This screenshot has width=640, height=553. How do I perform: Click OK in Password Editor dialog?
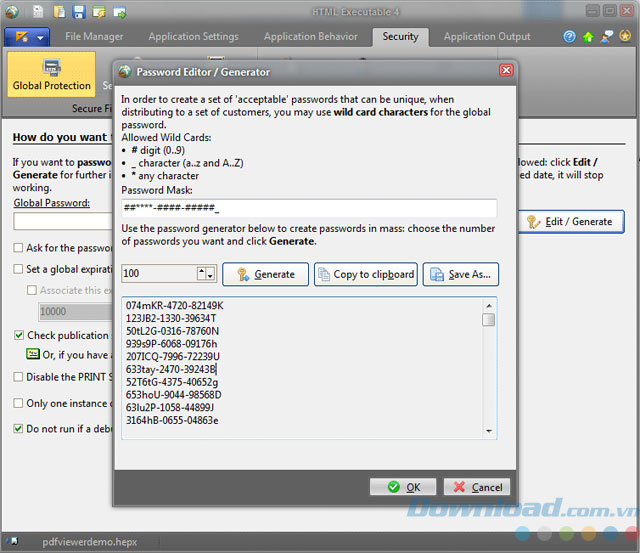[x=403, y=487]
